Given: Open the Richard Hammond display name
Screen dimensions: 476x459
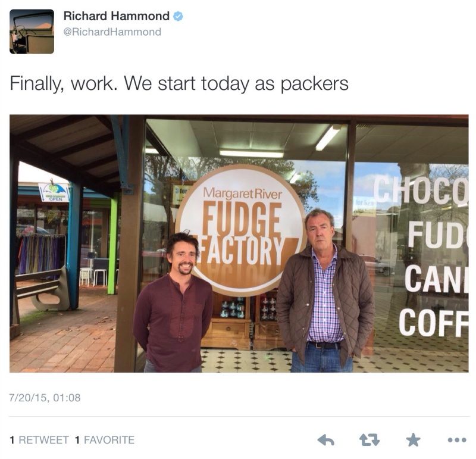Looking at the screenshot, I should pos(116,16).
